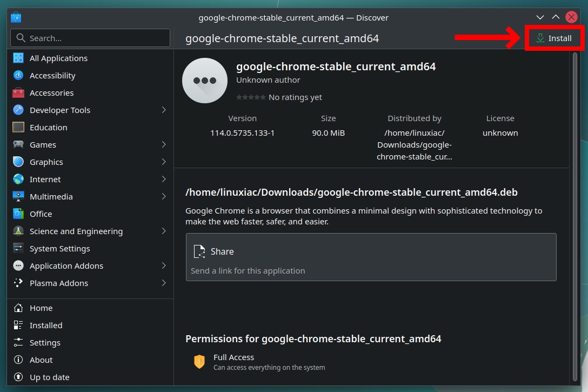Click the Science and Engineering flask icon

(18, 231)
